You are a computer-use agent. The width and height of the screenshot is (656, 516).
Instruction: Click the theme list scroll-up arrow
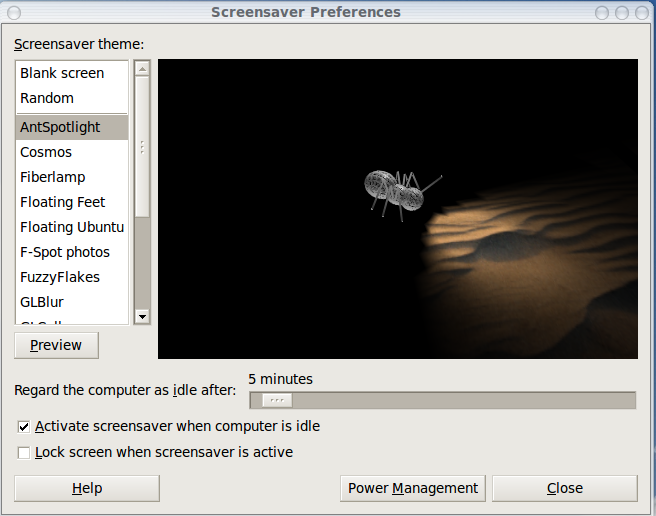coord(142,68)
